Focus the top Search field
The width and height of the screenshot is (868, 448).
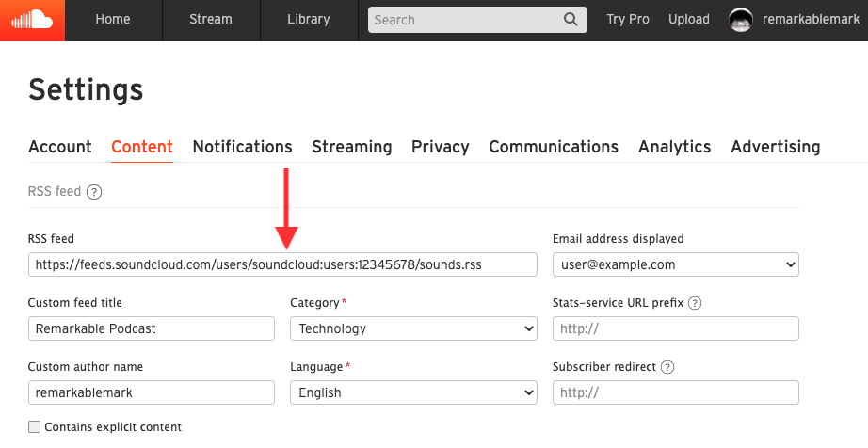[477, 20]
